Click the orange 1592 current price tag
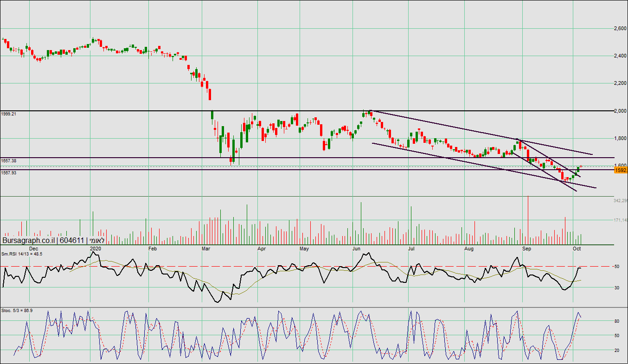 pyautogui.click(x=621, y=170)
